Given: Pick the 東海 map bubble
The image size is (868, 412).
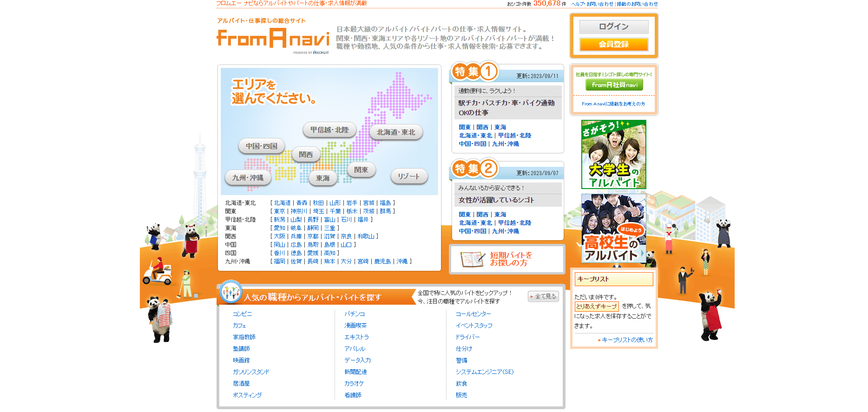Looking at the screenshot, I should click(323, 178).
